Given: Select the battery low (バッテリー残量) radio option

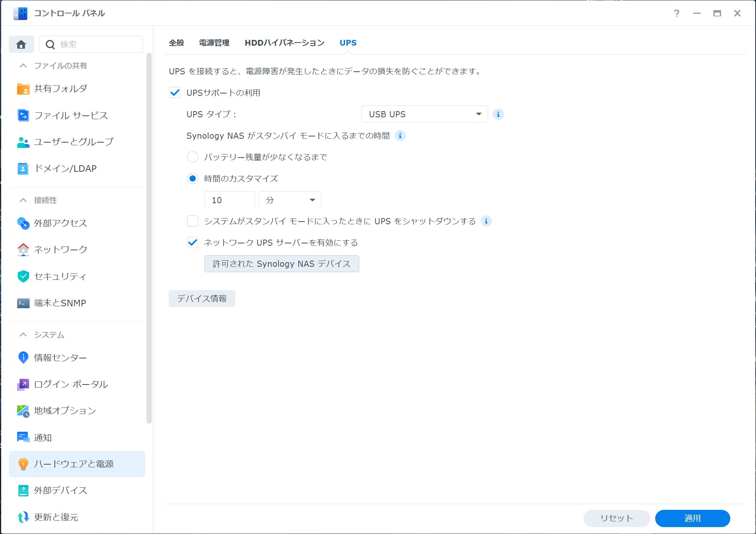Looking at the screenshot, I should pyautogui.click(x=192, y=157).
